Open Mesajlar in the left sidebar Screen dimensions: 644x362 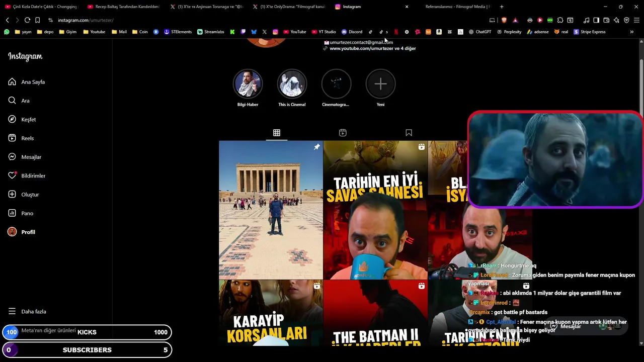[x=24, y=157]
